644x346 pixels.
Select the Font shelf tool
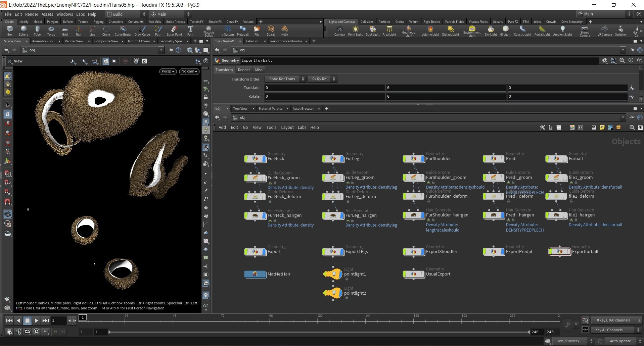[190, 31]
